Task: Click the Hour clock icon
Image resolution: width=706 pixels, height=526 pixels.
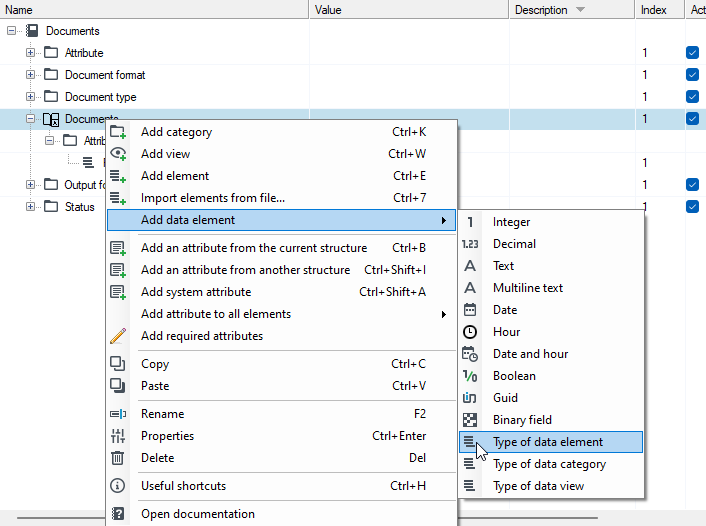Action: [x=470, y=332]
